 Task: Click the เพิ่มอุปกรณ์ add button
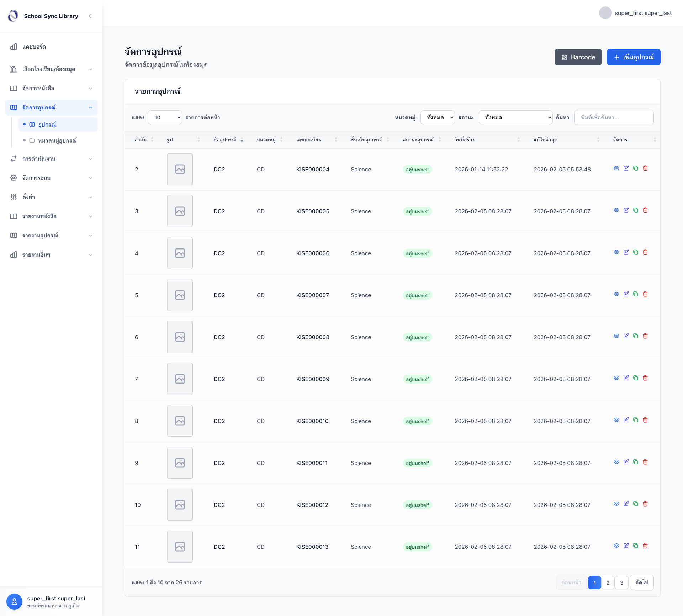pos(634,57)
